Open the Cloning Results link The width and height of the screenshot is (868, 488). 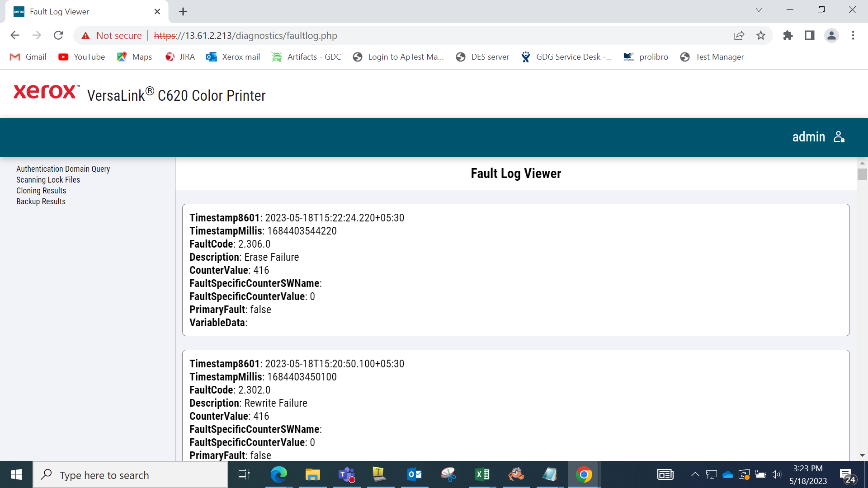point(41,190)
